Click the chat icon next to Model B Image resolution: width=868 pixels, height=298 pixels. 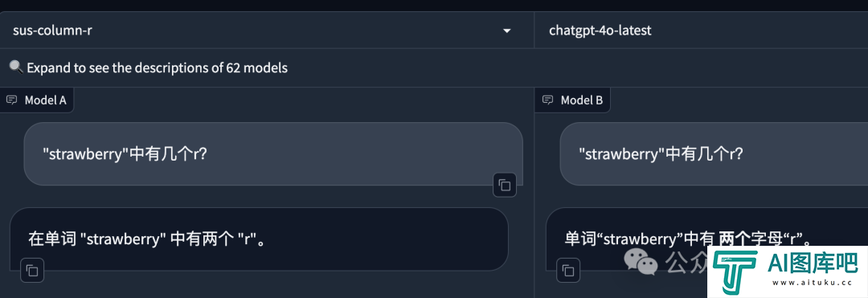547,100
